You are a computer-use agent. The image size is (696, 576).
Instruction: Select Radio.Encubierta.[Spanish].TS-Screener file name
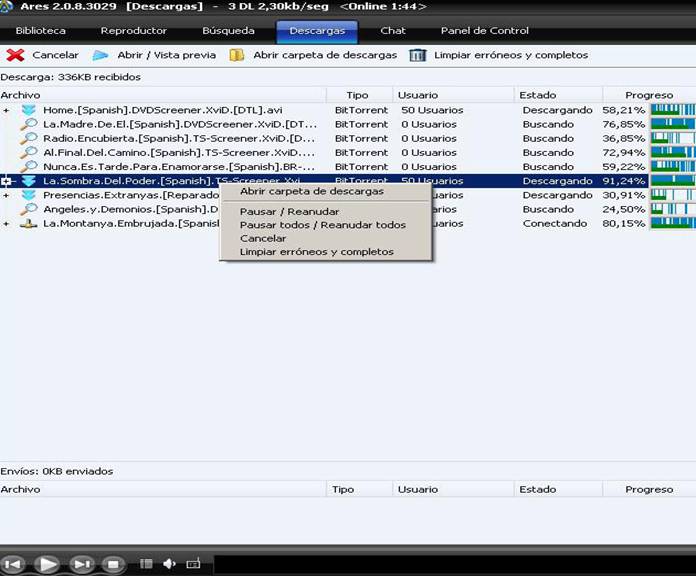[x=179, y=138]
